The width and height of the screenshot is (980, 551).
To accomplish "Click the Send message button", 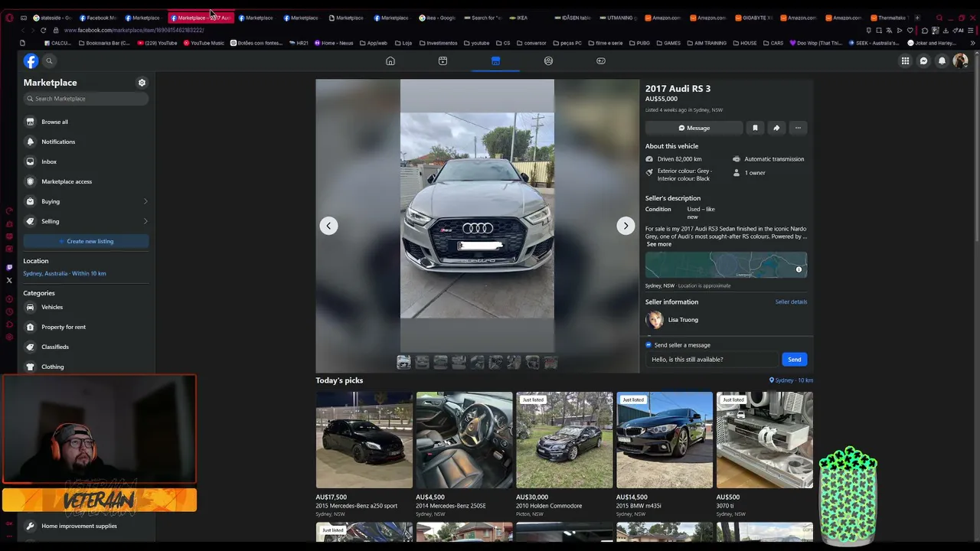I will (x=795, y=360).
